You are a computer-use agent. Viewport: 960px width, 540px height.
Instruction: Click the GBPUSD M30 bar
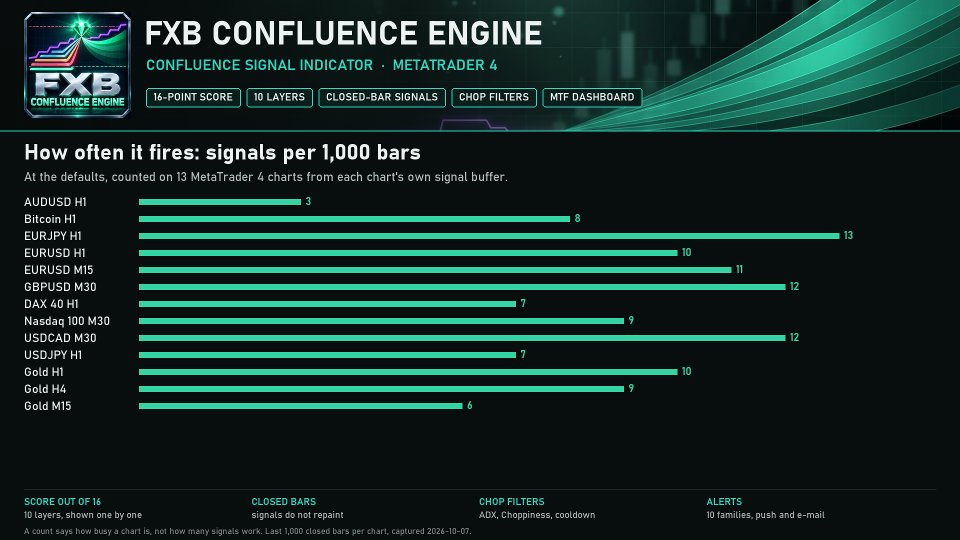click(x=462, y=287)
